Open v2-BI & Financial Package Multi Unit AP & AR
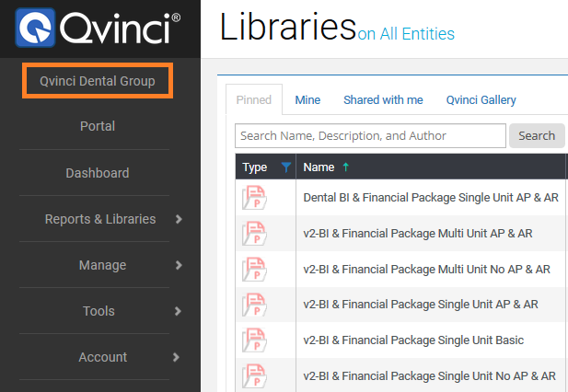The width and height of the screenshot is (568, 392). tap(418, 234)
